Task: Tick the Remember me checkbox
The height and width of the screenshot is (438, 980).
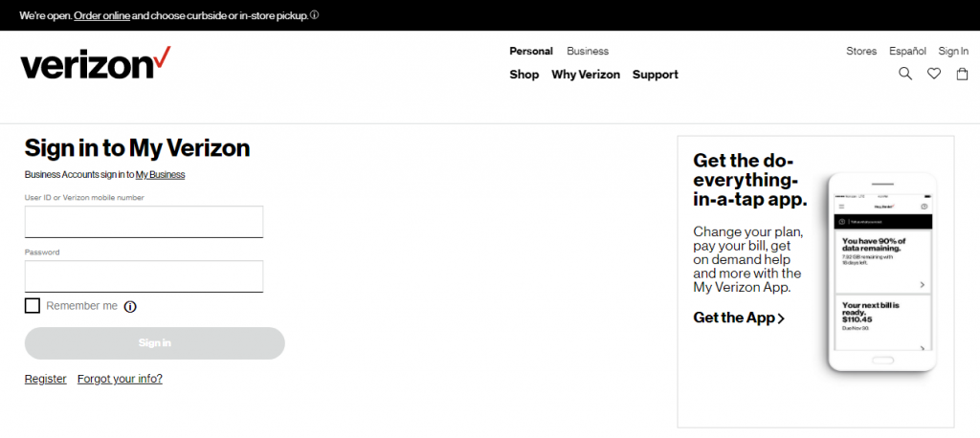Action: pos(32,305)
